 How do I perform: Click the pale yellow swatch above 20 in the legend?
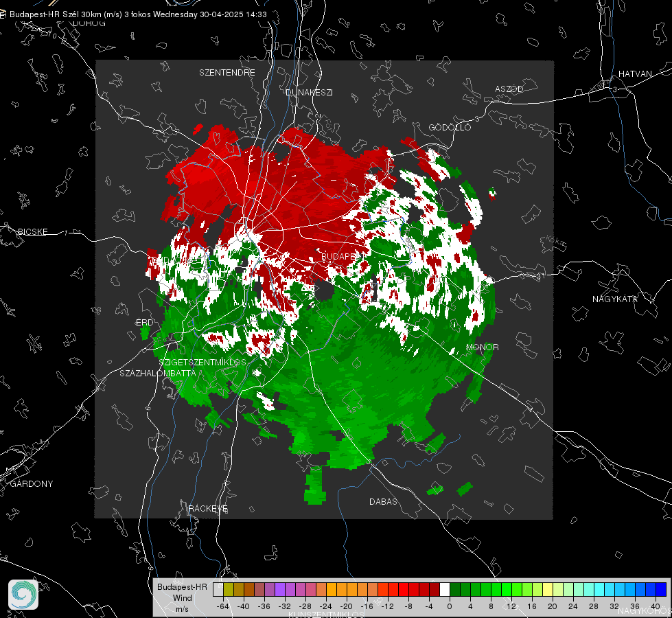click(x=548, y=589)
